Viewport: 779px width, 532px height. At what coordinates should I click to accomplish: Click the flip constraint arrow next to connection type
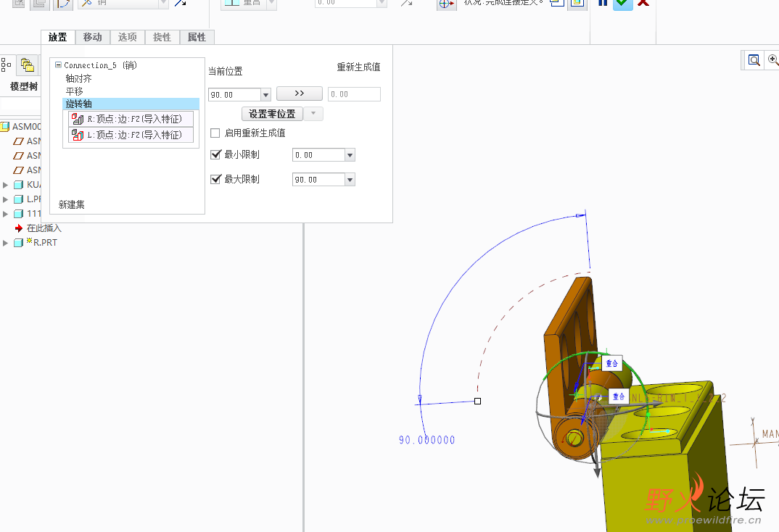[x=181, y=3]
